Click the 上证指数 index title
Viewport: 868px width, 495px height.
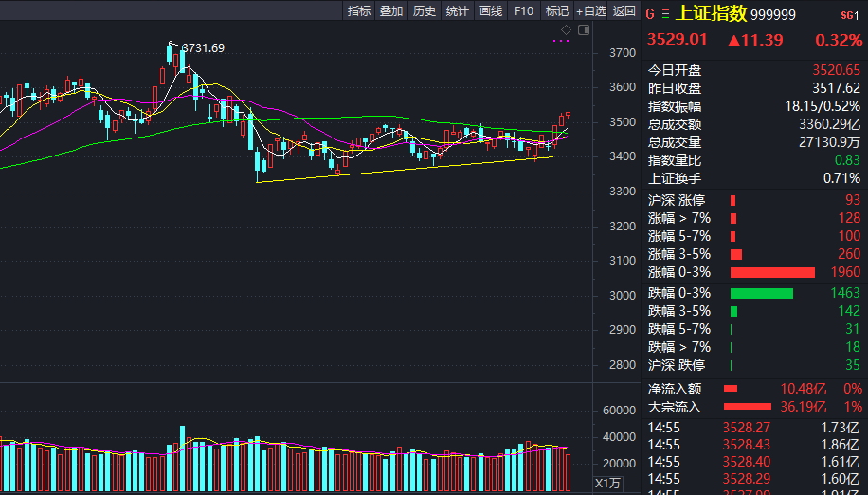point(711,14)
